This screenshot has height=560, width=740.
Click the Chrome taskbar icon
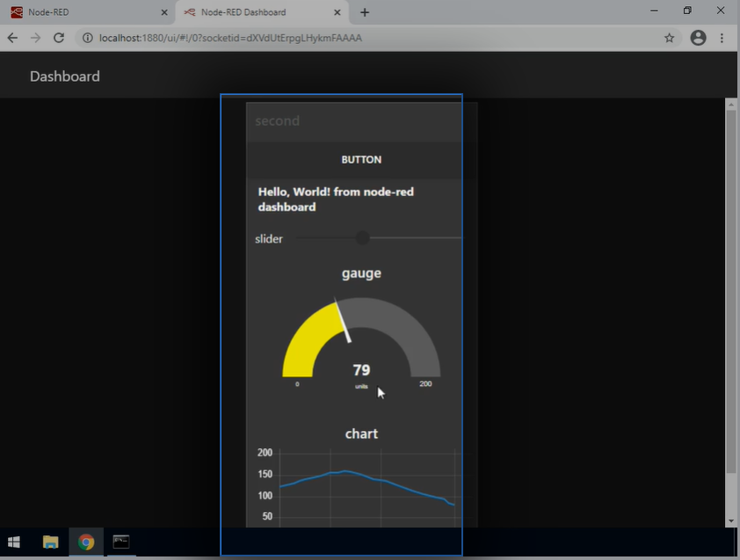86,542
